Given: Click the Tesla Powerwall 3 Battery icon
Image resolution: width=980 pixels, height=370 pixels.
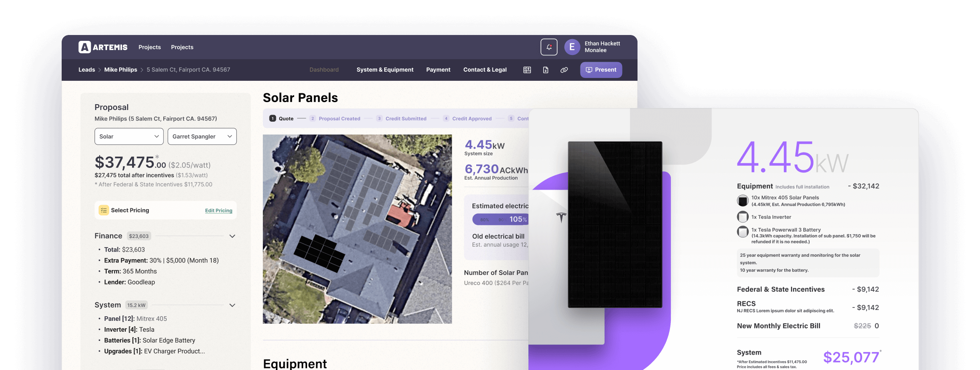Looking at the screenshot, I should coord(742,232).
